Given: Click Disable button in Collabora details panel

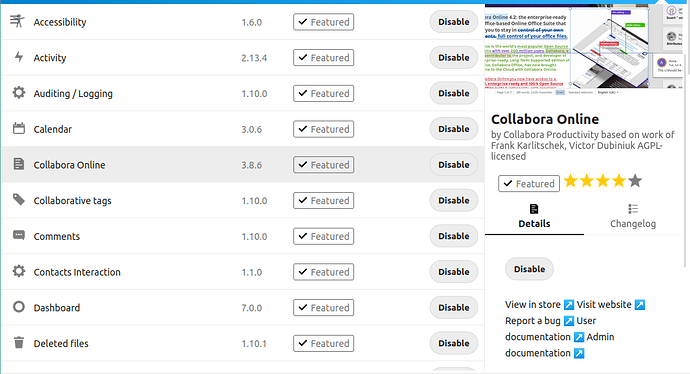Looking at the screenshot, I should pos(529,269).
